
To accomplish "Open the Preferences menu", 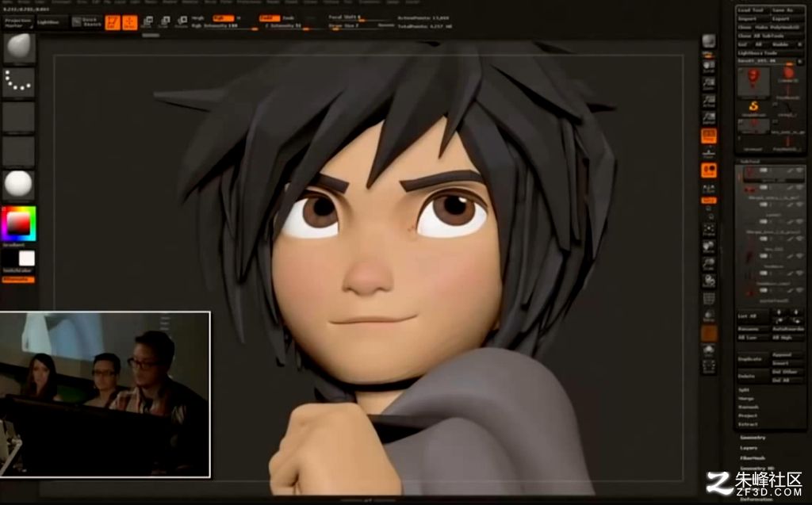I will coord(249,2).
